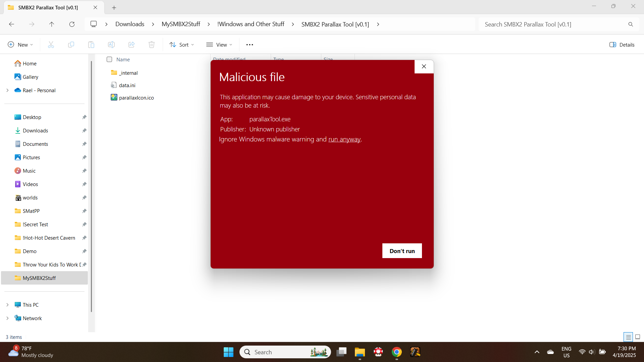Expand the chevron after MySMBX2Stuff breadcrumb

coord(209,24)
